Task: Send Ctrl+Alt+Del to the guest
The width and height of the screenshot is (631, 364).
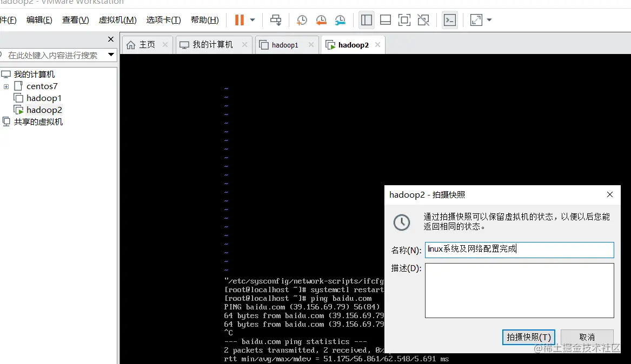Action: coord(275,20)
